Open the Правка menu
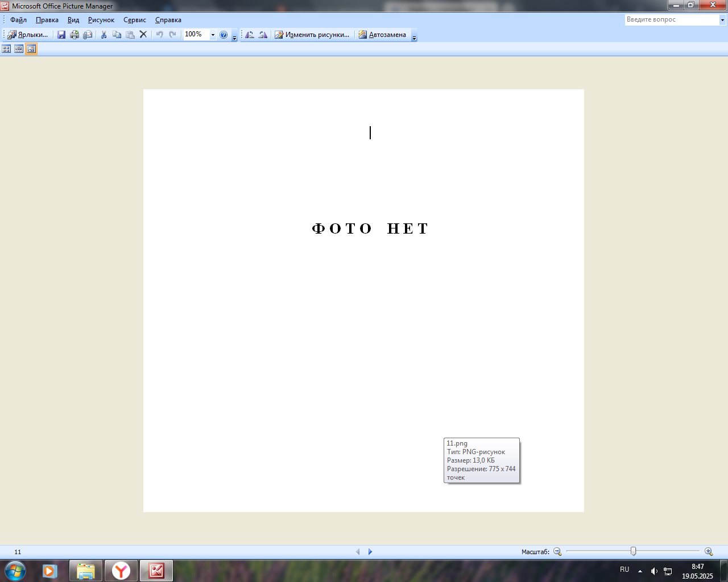Screen dimensions: 728x582 tap(47, 20)
